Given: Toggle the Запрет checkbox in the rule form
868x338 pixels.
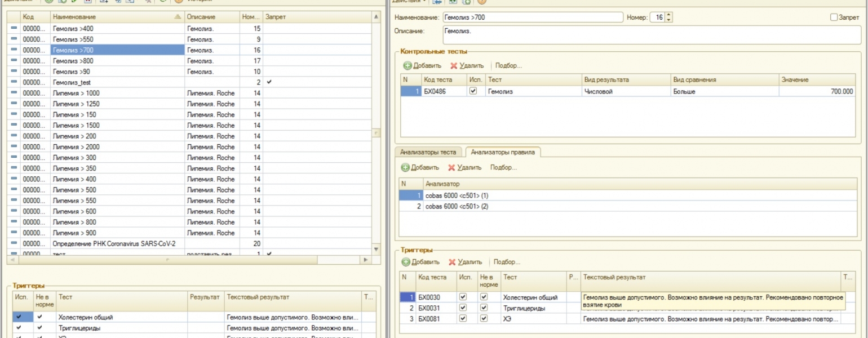Looking at the screenshot, I should (834, 17).
